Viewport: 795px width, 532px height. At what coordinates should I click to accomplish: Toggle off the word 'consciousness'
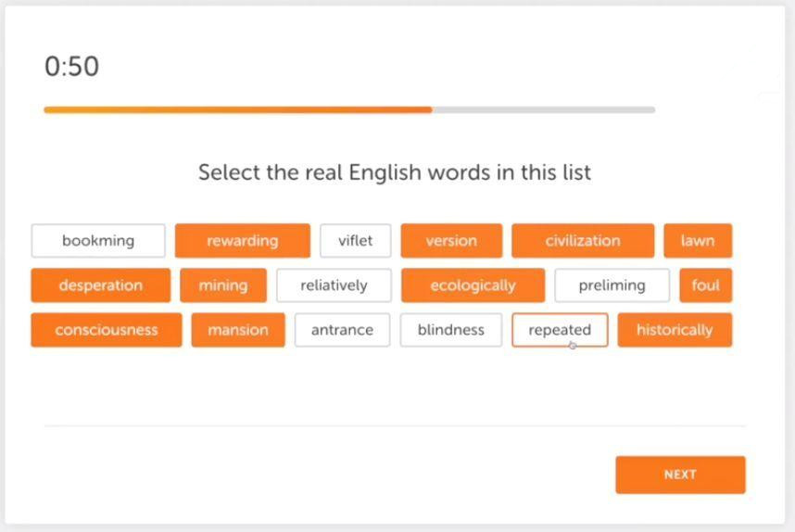pyautogui.click(x=106, y=330)
